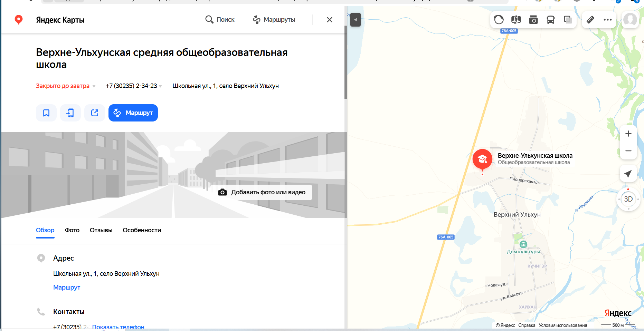This screenshot has height=331, width=644.
Task: Click the Пионерская ул. street label
Action: pyautogui.click(x=524, y=180)
